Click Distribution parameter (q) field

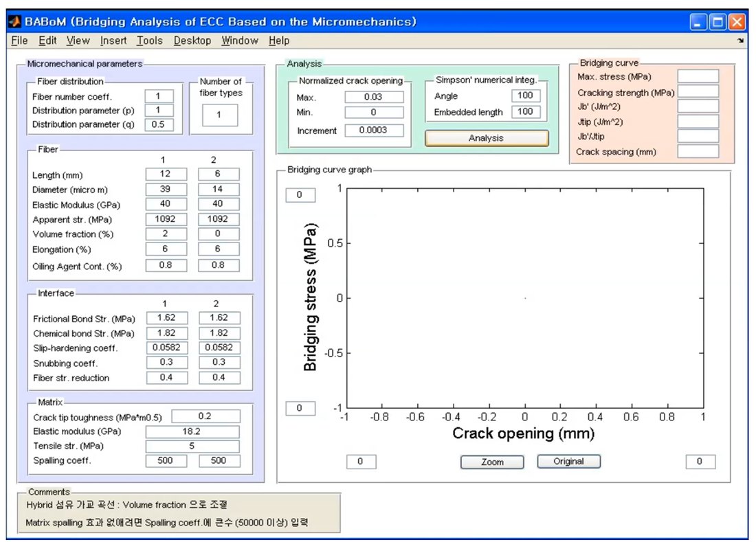[159, 125]
